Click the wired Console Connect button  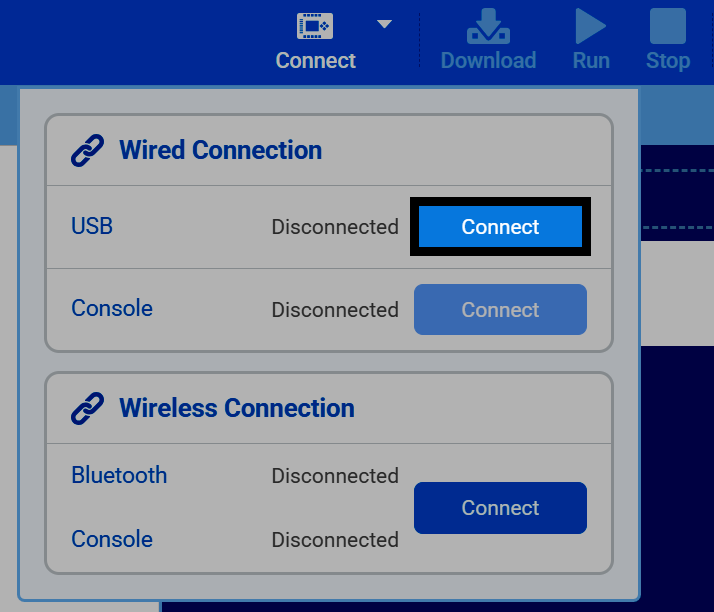[x=500, y=310]
